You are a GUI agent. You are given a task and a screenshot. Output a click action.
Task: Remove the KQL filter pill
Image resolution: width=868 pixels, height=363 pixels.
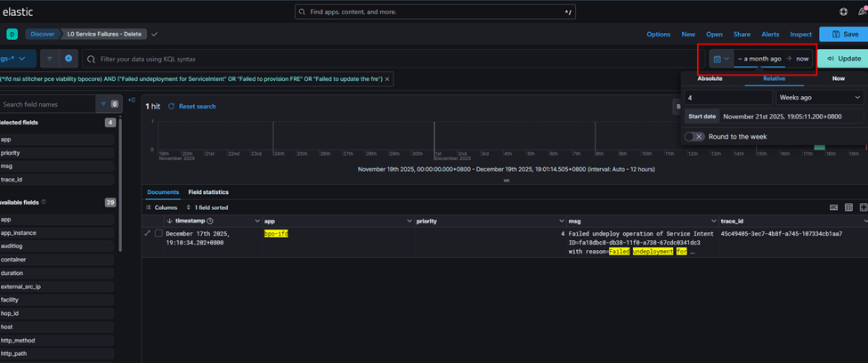pyautogui.click(x=387, y=79)
